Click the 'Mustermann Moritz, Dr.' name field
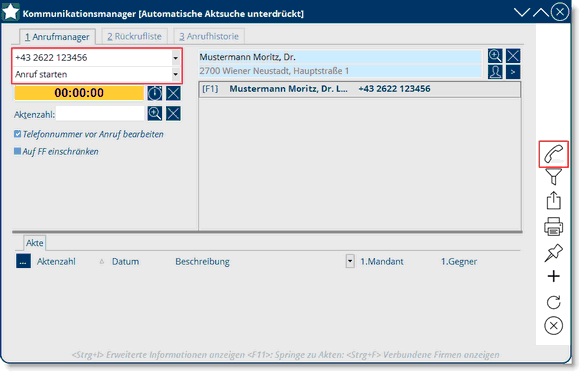 [x=340, y=57]
